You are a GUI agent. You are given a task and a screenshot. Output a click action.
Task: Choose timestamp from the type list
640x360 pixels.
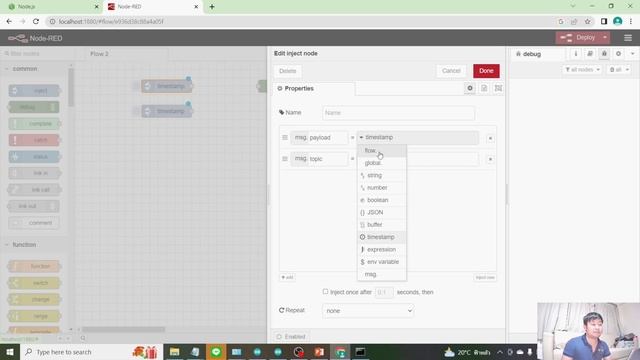382,237
